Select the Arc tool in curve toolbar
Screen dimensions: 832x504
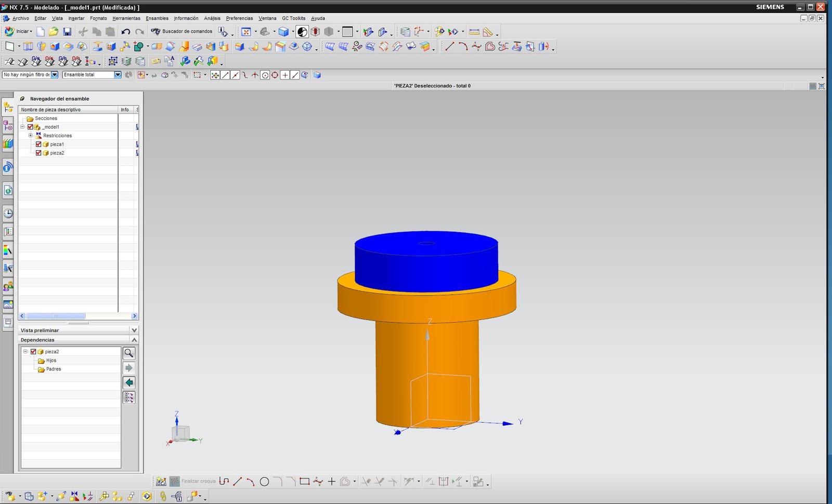click(463, 47)
